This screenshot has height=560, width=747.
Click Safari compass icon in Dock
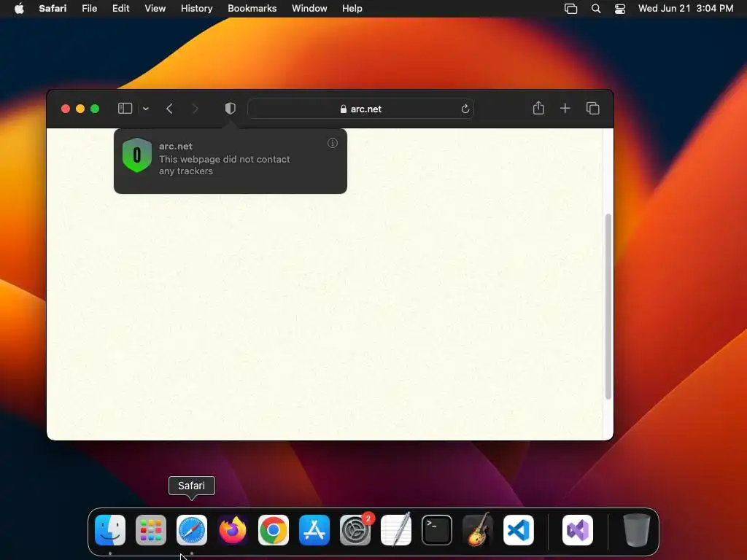coord(192,530)
